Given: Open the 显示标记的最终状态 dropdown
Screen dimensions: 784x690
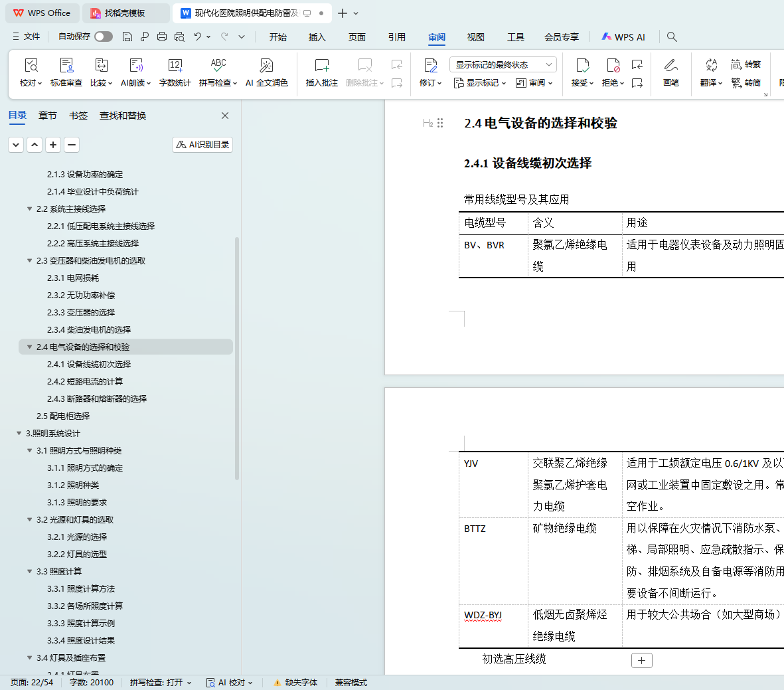Looking at the screenshot, I should (x=503, y=64).
